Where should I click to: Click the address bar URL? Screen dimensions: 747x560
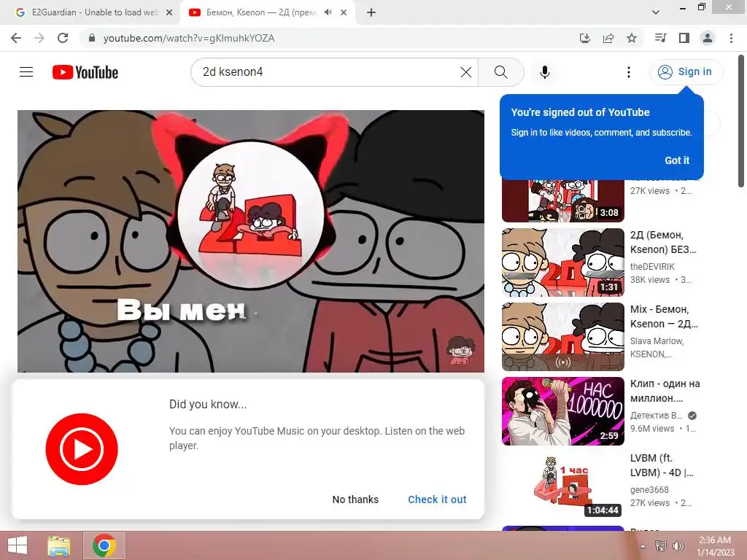pyautogui.click(x=189, y=38)
